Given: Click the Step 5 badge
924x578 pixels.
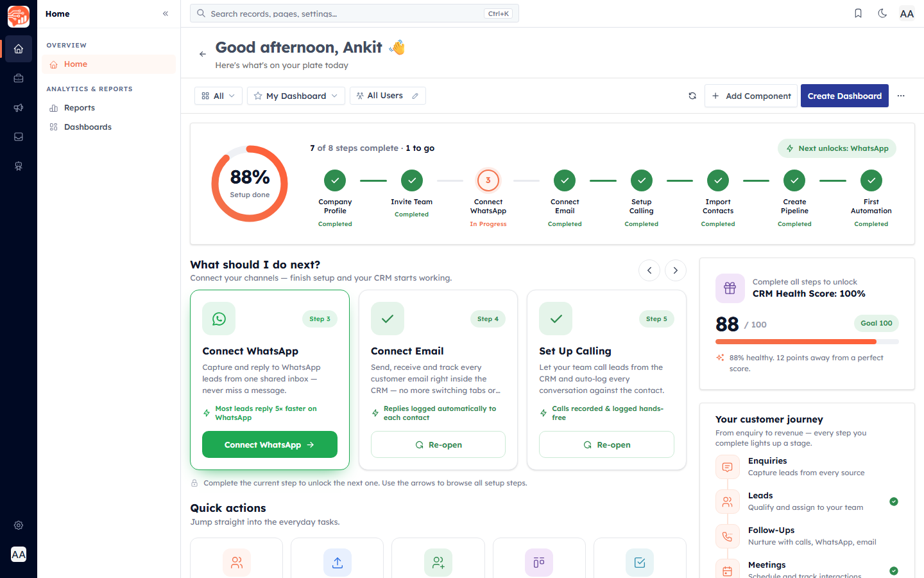Looking at the screenshot, I should 656,319.
